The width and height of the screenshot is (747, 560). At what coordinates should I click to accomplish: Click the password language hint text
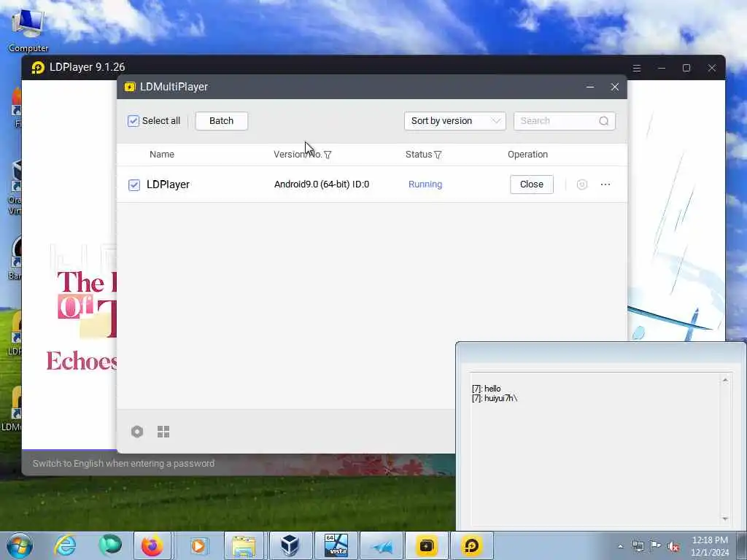pyautogui.click(x=123, y=463)
